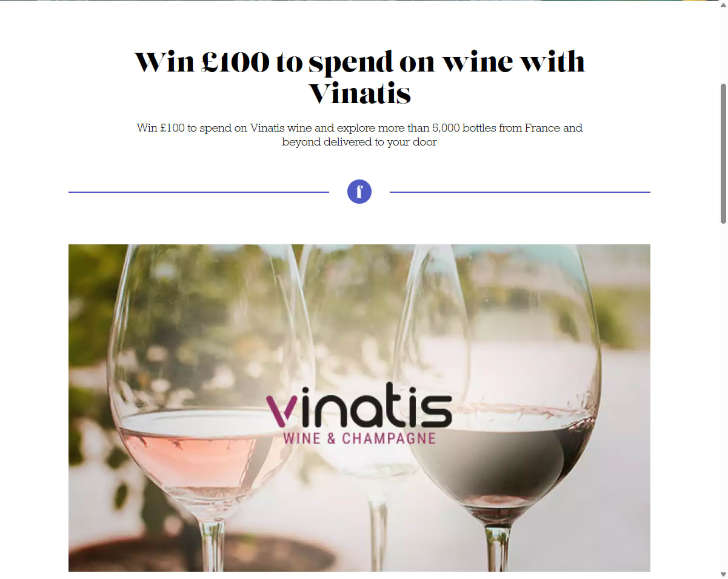Click the word 'Vinatis' in the headline
This screenshot has width=728, height=579.
point(359,94)
